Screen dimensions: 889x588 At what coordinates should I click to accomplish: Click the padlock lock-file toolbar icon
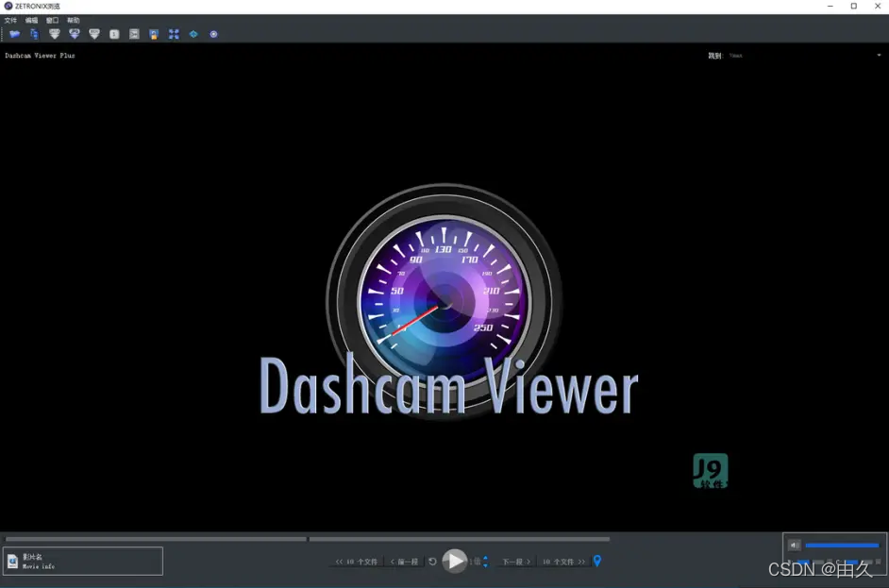[x=154, y=34]
